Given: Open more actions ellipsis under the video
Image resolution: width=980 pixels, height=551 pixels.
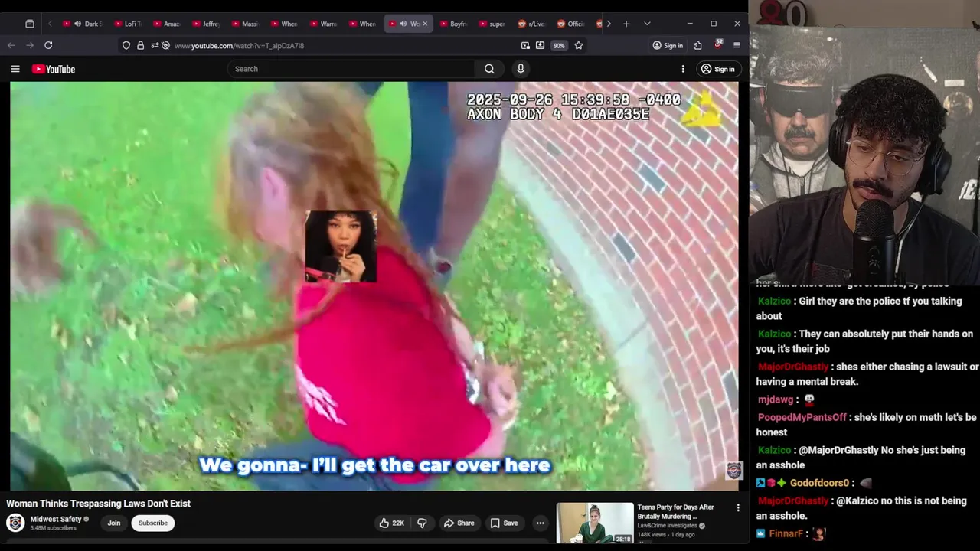Looking at the screenshot, I should (x=541, y=523).
